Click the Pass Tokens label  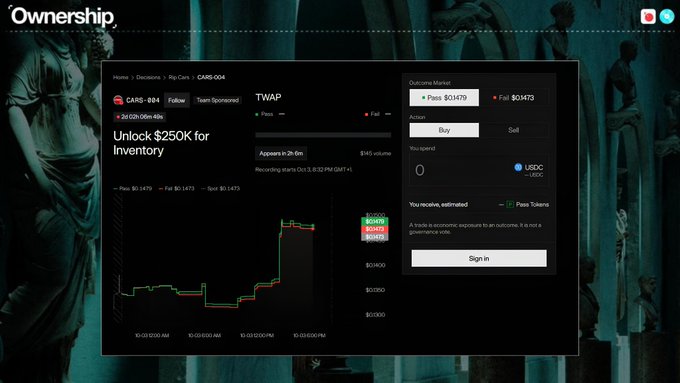pos(532,204)
